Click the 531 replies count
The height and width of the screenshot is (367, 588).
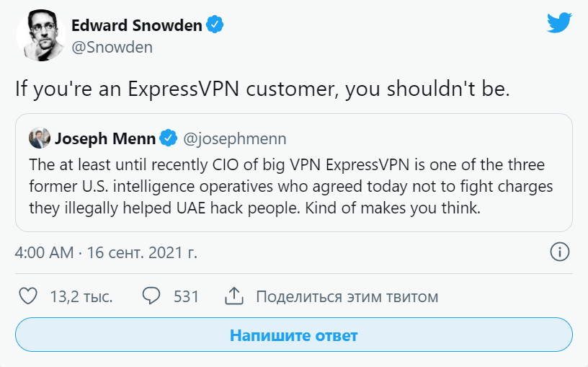pyautogui.click(x=186, y=296)
